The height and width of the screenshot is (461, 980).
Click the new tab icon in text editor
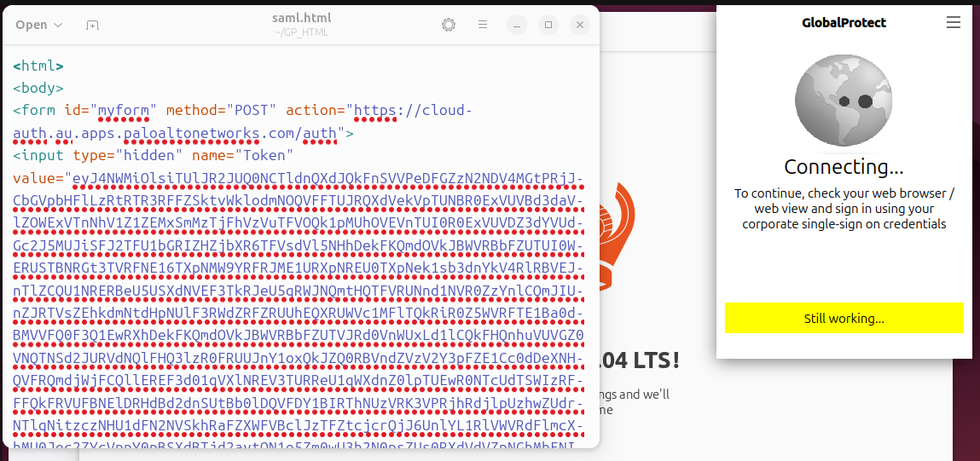pyautogui.click(x=92, y=25)
